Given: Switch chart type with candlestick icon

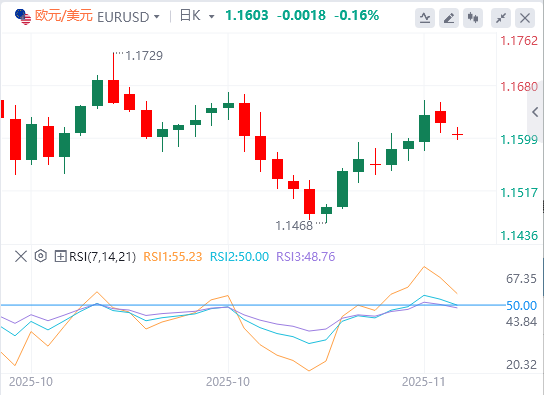Looking at the screenshot, I should (473, 17).
